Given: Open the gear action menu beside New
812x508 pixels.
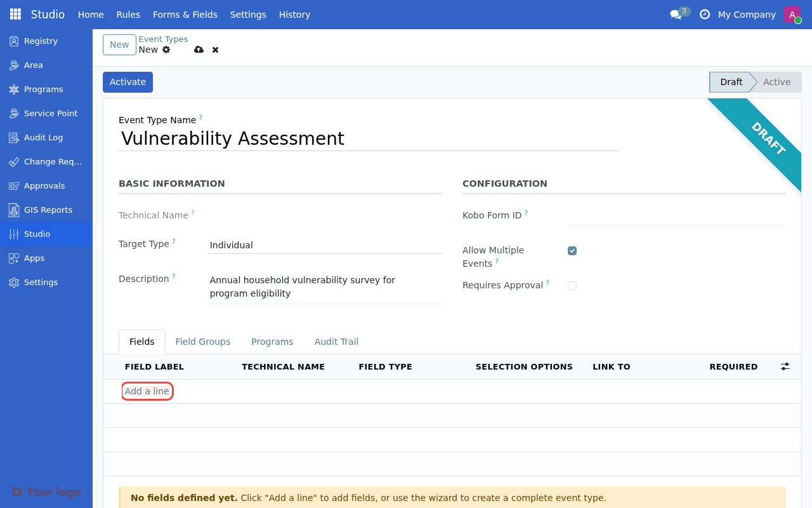Looking at the screenshot, I should [x=166, y=50].
